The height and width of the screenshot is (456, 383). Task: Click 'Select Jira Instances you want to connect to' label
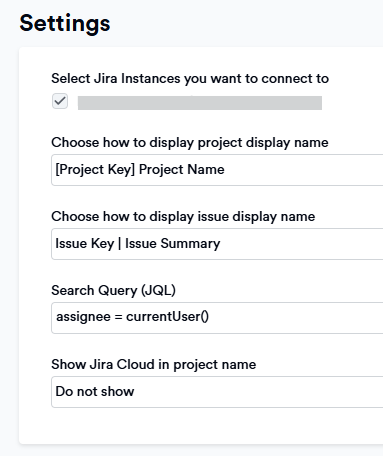click(190, 79)
